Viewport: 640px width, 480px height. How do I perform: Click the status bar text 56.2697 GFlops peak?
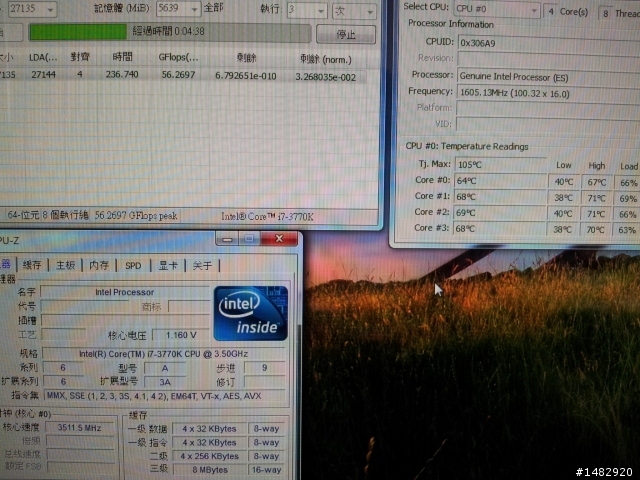pos(136,216)
